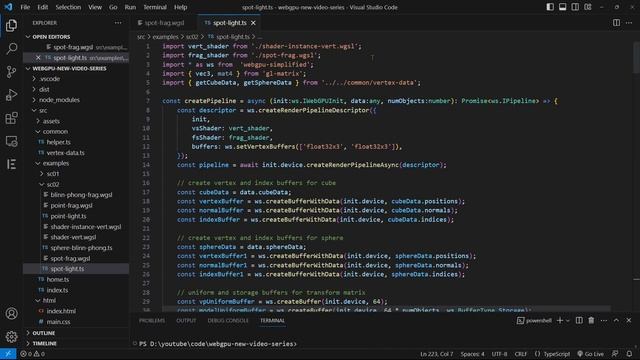Viewport: 640px width, 360px height.
Task: Close the terminal panel
Action: [x=629, y=320]
